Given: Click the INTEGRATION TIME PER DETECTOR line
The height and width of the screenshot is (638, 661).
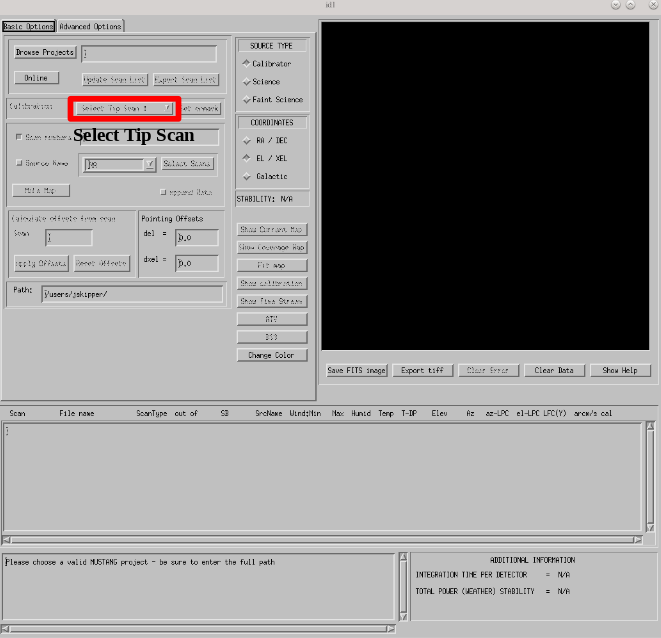Looking at the screenshot, I should (492, 575).
